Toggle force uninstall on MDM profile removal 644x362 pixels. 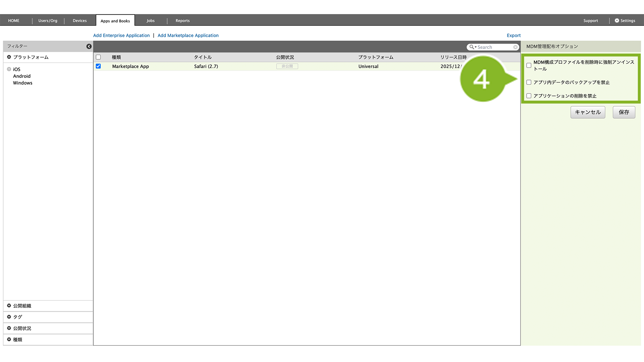pyautogui.click(x=529, y=66)
